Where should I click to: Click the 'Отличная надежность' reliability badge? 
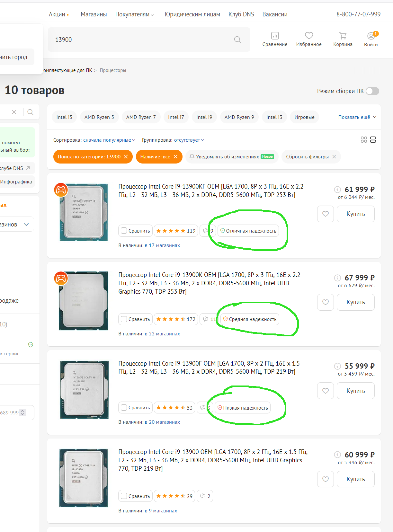(x=248, y=231)
